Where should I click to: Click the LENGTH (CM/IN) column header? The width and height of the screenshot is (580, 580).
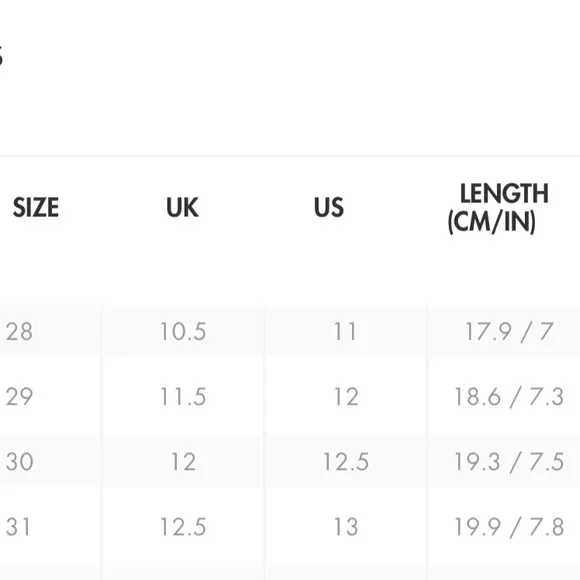click(x=498, y=208)
